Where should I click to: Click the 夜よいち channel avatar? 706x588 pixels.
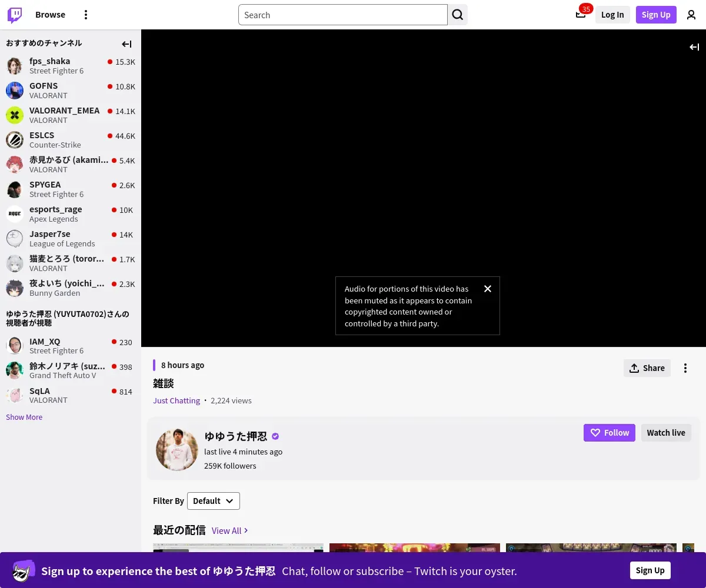15,288
